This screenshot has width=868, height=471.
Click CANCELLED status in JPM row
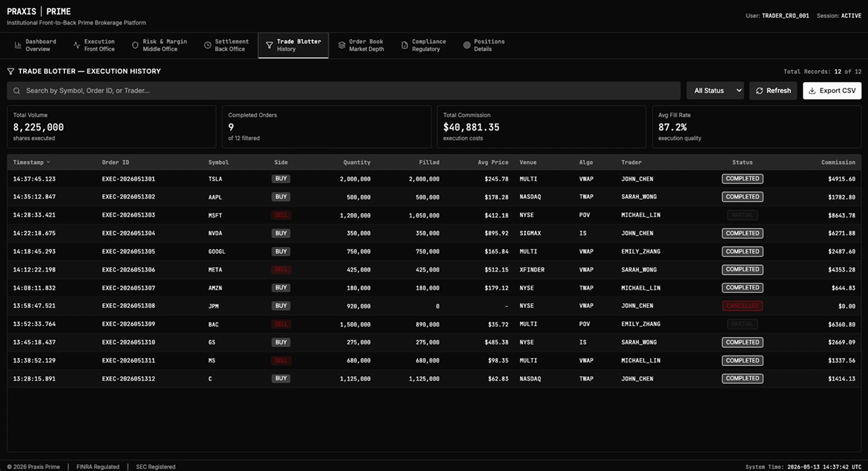(742, 306)
